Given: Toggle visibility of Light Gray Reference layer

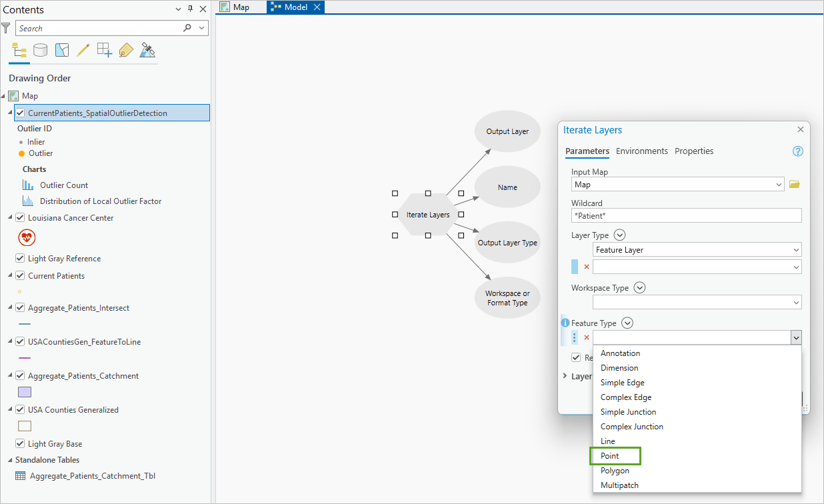Looking at the screenshot, I should tap(19, 258).
